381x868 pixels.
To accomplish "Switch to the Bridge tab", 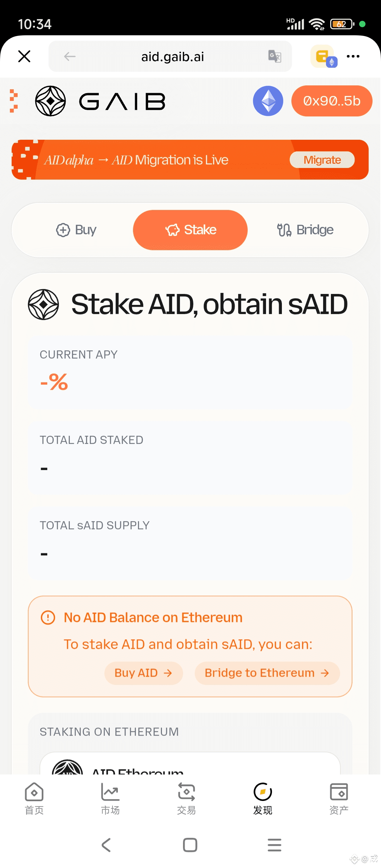I will (305, 230).
